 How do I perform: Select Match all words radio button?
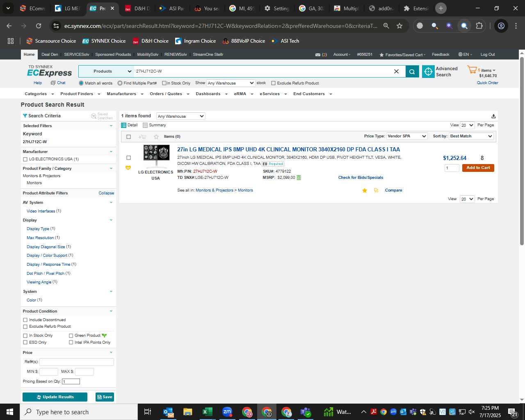pyautogui.click(x=81, y=83)
